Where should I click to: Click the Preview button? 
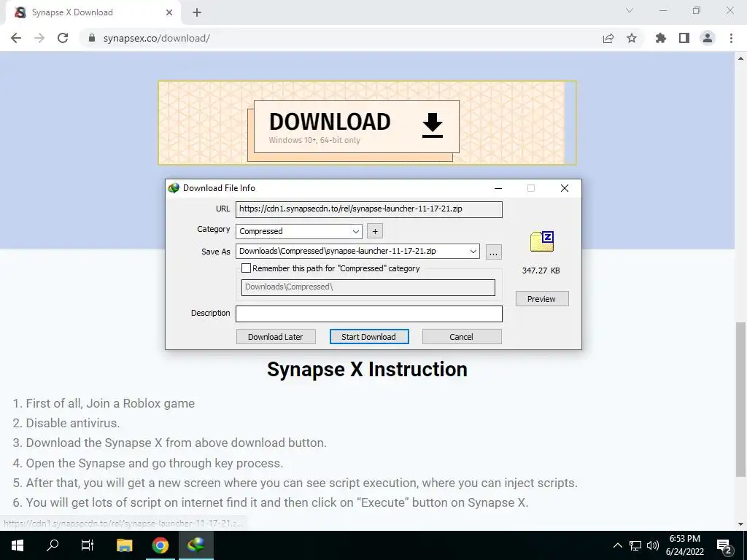tap(542, 298)
